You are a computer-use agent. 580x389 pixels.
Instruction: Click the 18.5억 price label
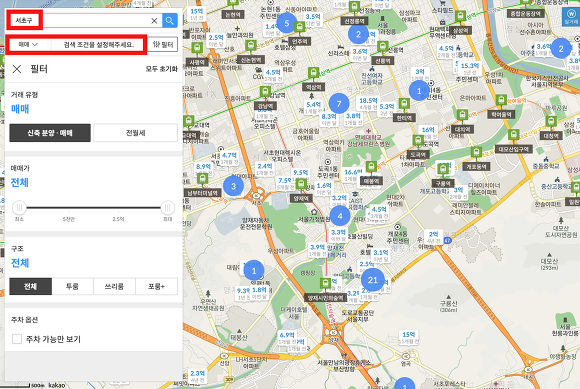[x=368, y=103]
